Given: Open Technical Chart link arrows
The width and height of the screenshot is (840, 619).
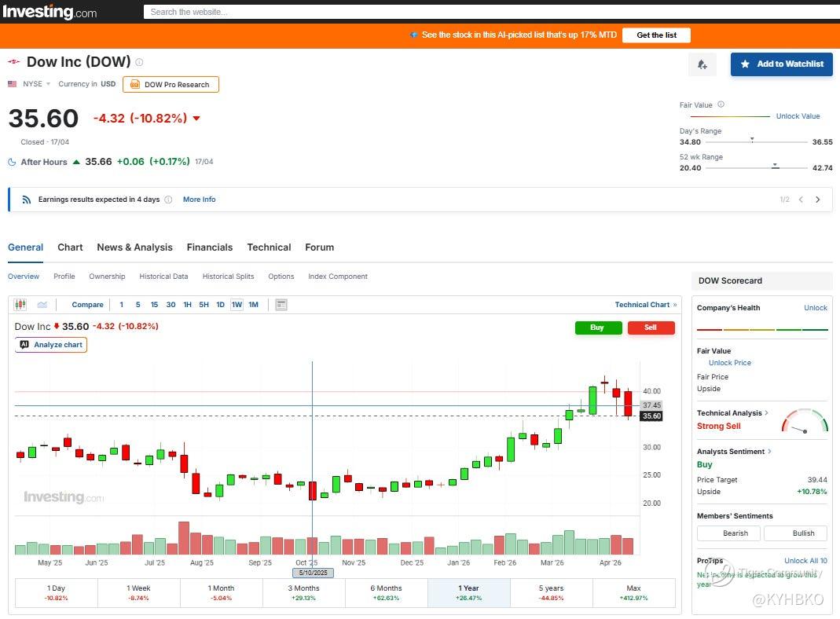Looking at the screenshot, I should (675, 305).
